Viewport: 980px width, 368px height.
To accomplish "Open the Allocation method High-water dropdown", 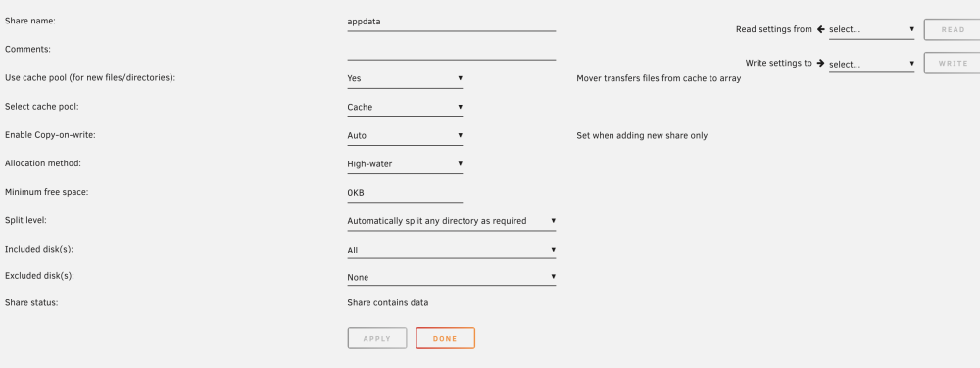I will pos(405,164).
